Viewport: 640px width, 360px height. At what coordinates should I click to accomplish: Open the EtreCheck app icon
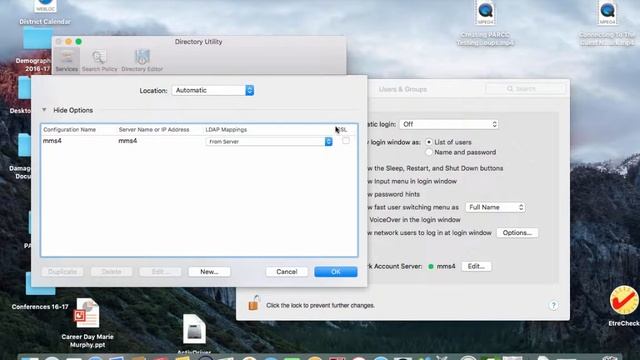point(624,300)
